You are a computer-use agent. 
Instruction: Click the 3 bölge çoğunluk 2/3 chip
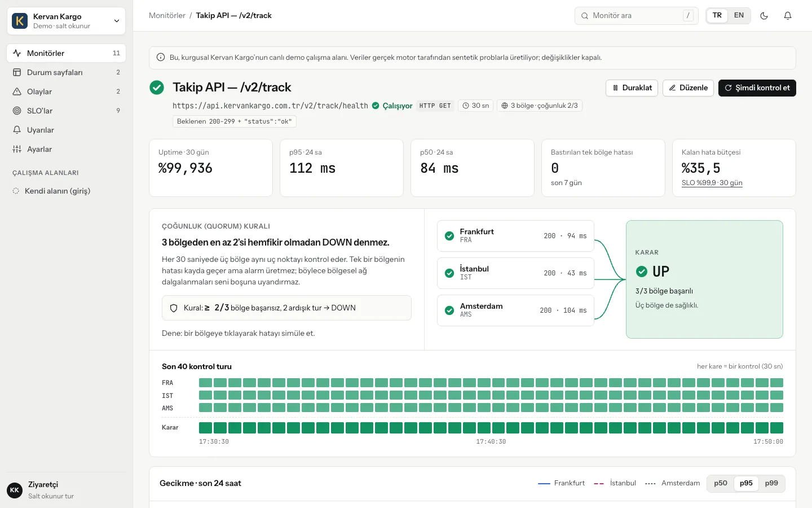pos(540,106)
